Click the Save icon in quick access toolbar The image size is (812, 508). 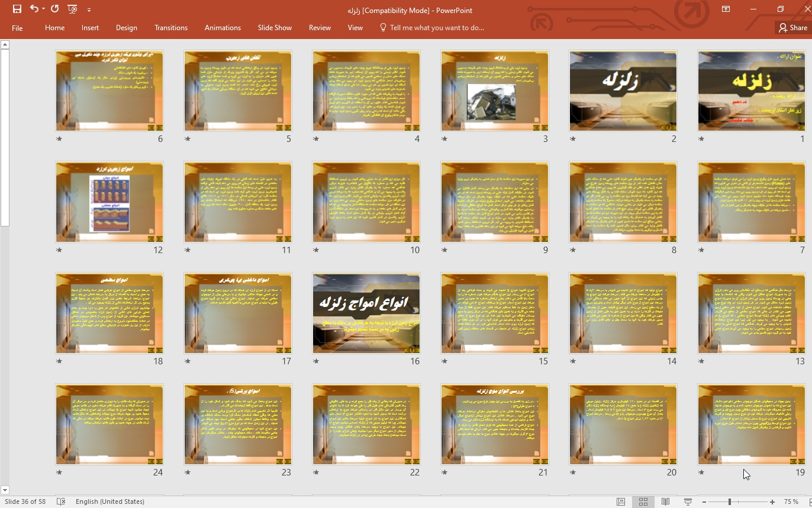click(x=17, y=9)
